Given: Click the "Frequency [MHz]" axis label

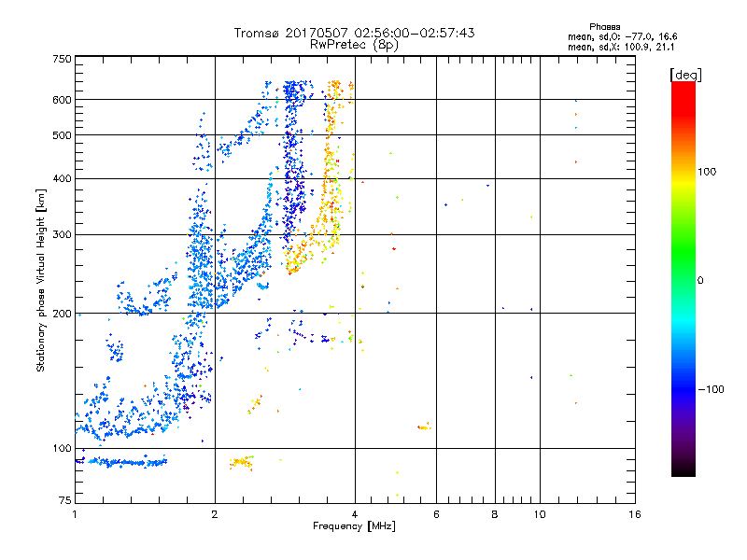Looking at the screenshot, I should coord(354,525).
